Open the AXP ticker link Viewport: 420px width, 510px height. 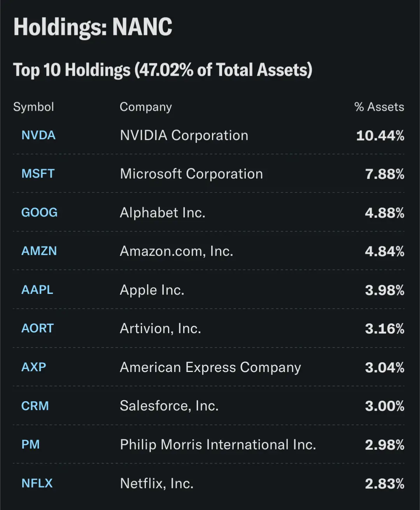34,367
